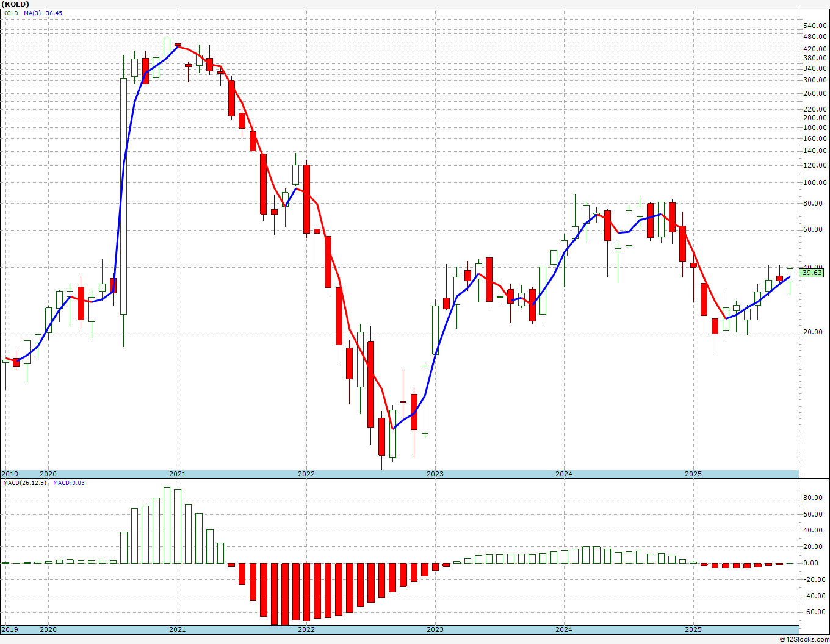Select the MA(3) 36.45 indicator label

(x=43, y=13)
